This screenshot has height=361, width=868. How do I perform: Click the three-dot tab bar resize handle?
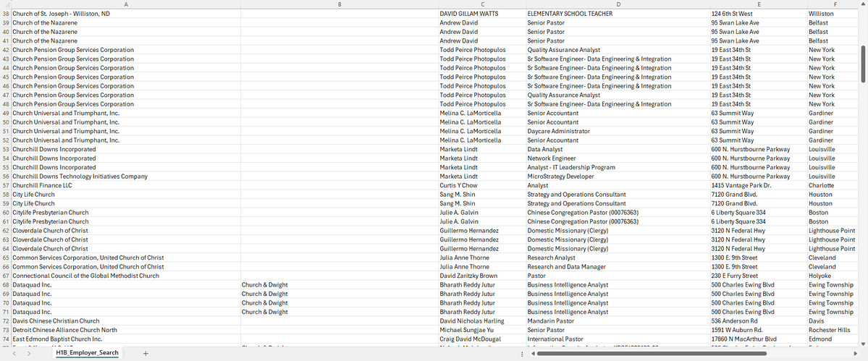[522, 353]
